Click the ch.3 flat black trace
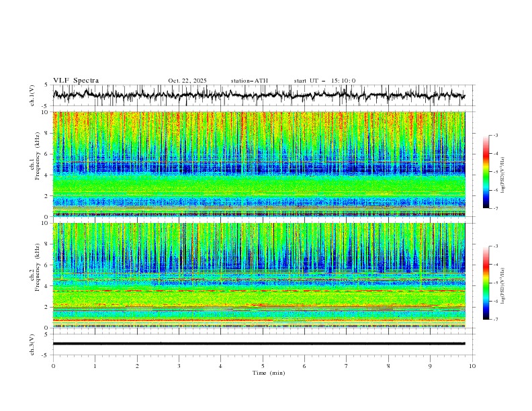The image size is (532, 411). click(259, 344)
